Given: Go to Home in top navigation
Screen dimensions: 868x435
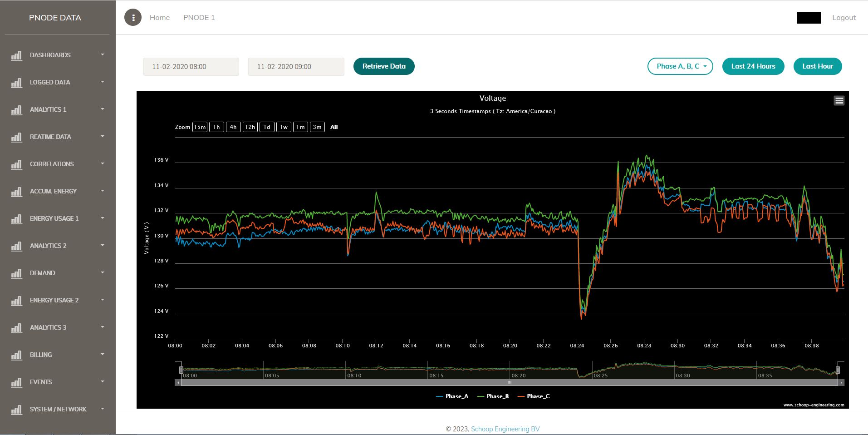Looking at the screenshot, I should tap(160, 18).
